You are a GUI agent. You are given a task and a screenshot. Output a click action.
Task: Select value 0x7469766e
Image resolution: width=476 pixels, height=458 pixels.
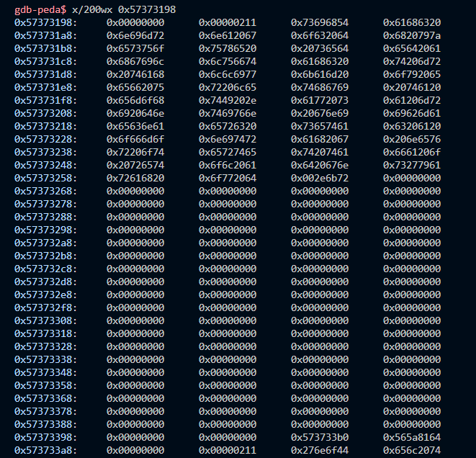coord(228,113)
